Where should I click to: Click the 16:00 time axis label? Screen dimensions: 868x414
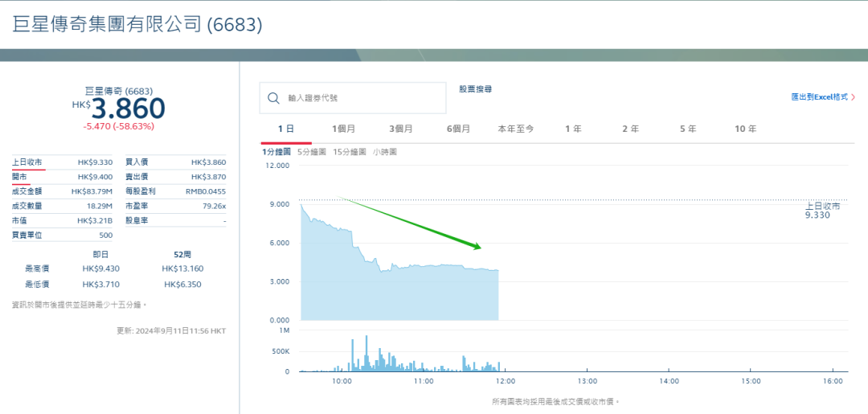pos(833,381)
